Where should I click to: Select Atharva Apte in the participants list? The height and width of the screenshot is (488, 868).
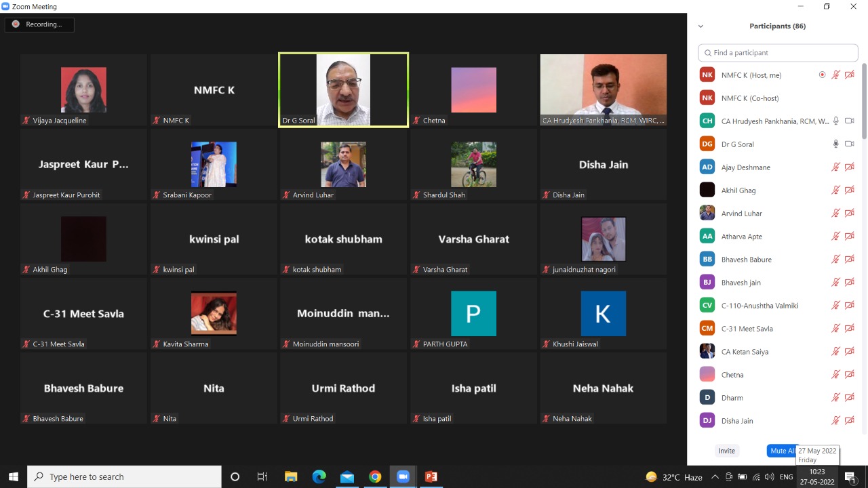coord(742,237)
